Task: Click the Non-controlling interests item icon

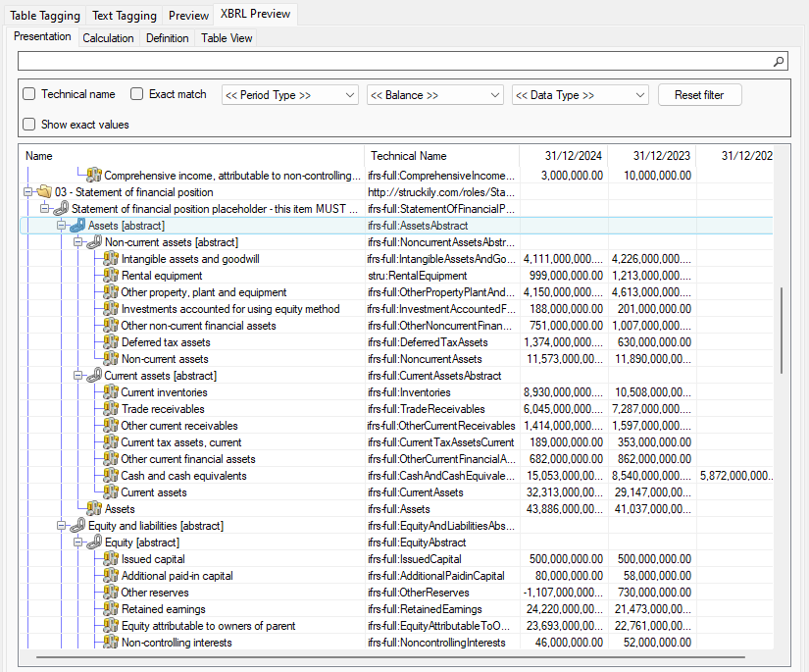Action: click(x=111, y=643)
